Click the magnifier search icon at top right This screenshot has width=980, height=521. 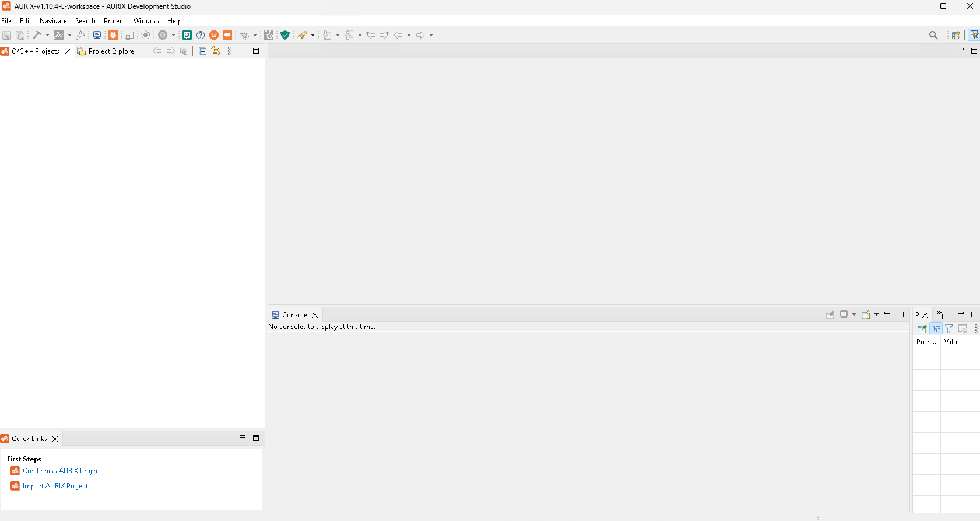pos(933,35)
